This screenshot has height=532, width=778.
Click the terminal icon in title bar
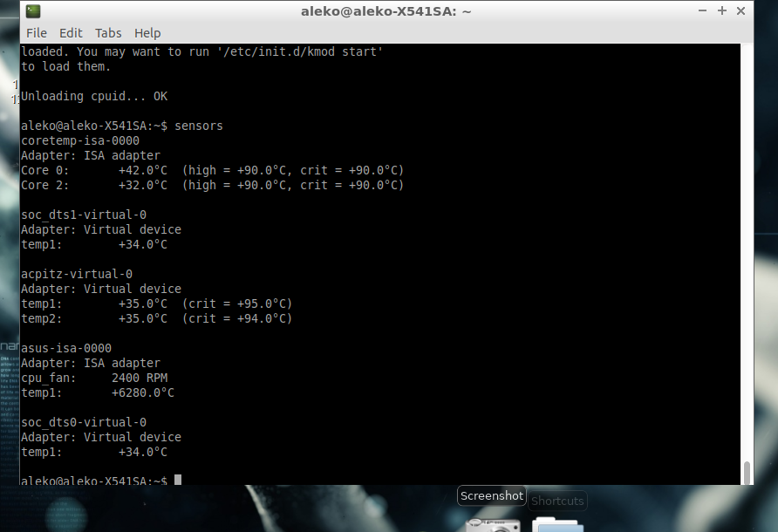(x=32, y=11)
